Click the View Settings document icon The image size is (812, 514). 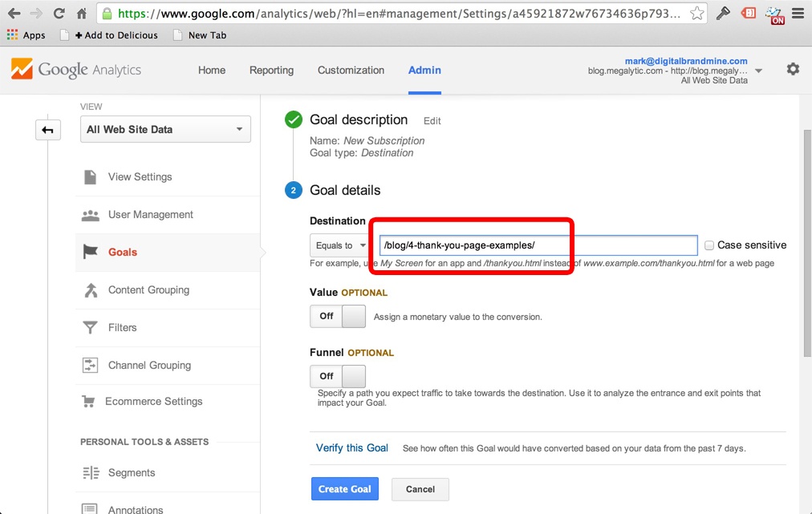click(90, 177)
